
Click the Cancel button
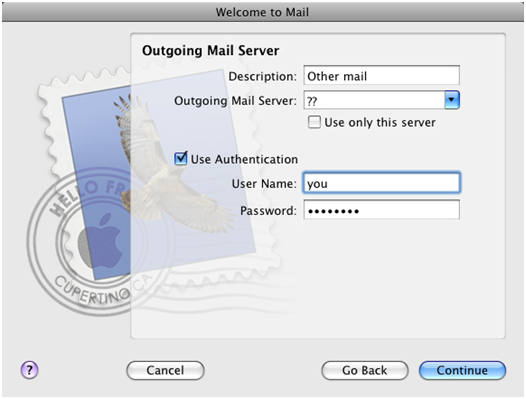(165, 370)
